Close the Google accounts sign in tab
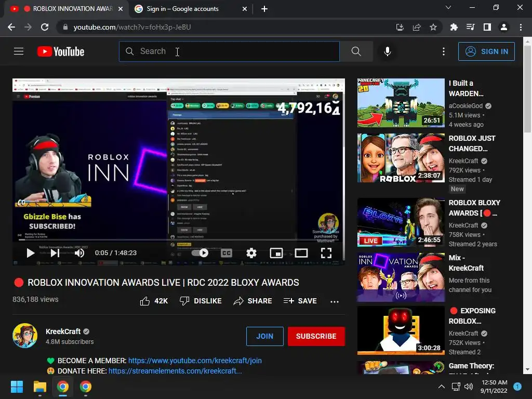Viewport: 532px width, 399px height. point(244,9)
